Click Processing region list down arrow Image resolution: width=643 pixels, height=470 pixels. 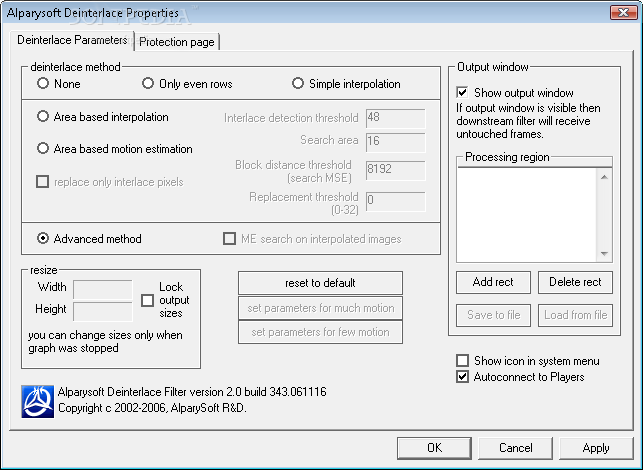[604, 254]
